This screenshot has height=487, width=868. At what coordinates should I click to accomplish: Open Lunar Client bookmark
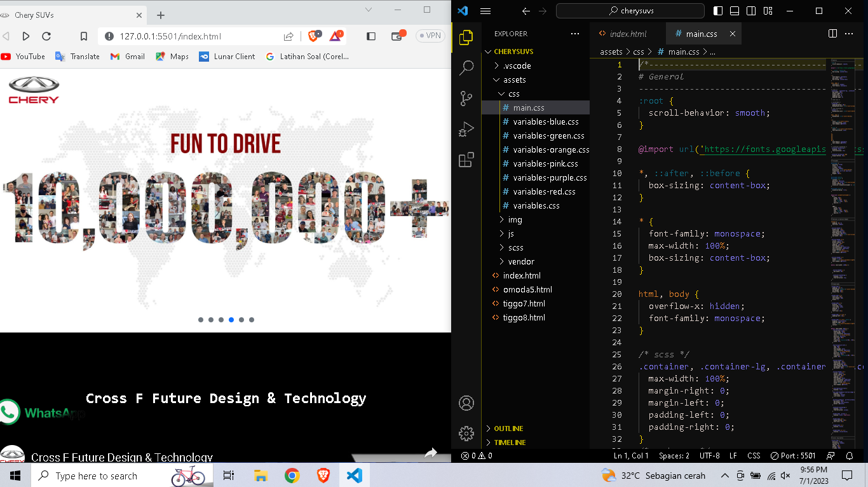[227, 57]
